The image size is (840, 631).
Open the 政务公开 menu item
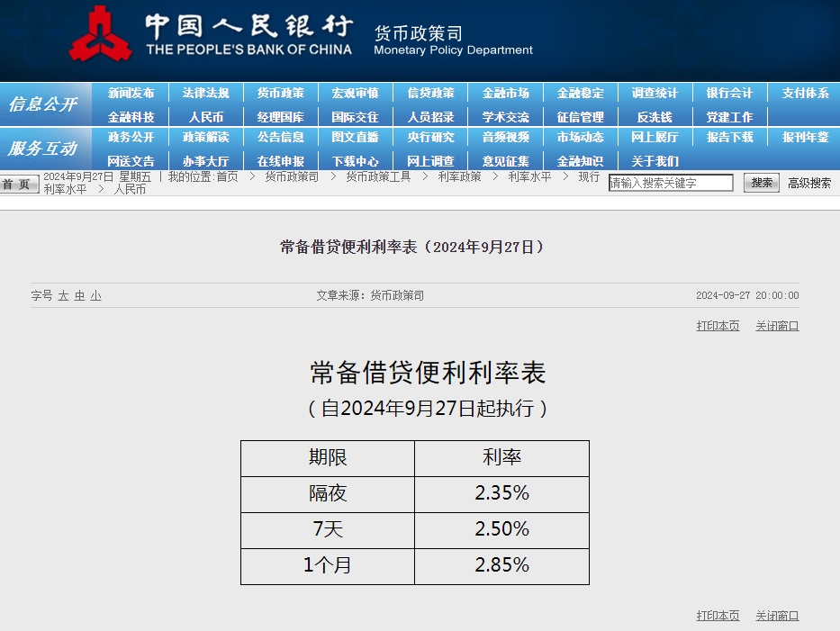[131, 138]
